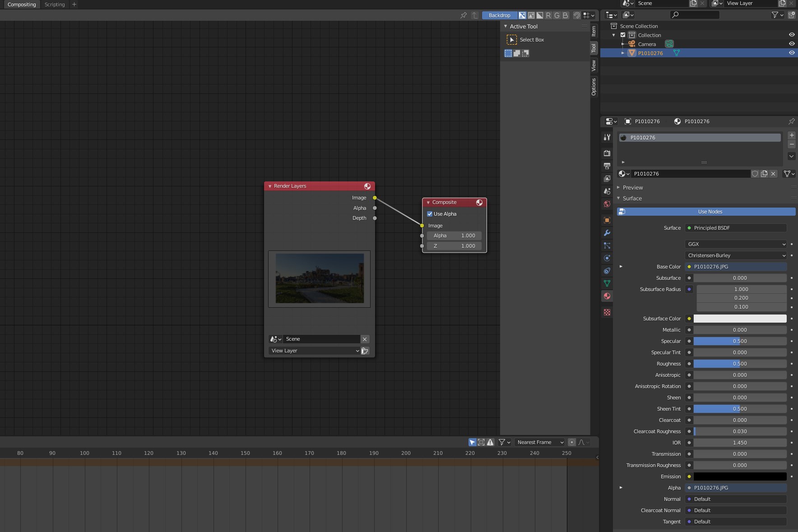The width and height of the screenshot is (798, 532).
Task: Toggle the Backdrop button off
Action: tap(499, 15)
